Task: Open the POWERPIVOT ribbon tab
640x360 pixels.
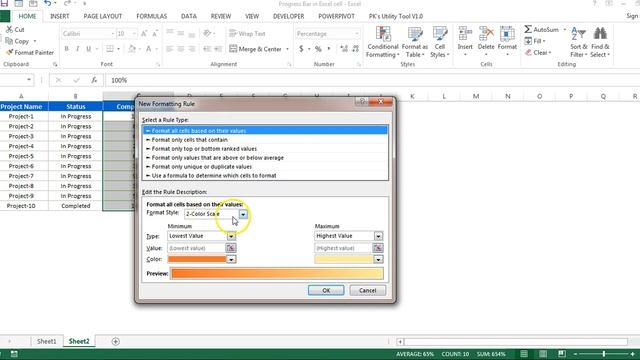Action: (336, 16)
